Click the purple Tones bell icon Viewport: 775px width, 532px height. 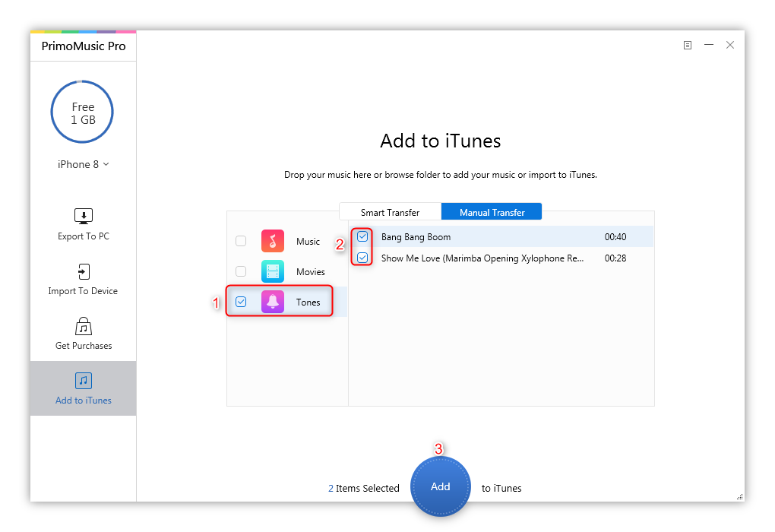click(273, 302)
